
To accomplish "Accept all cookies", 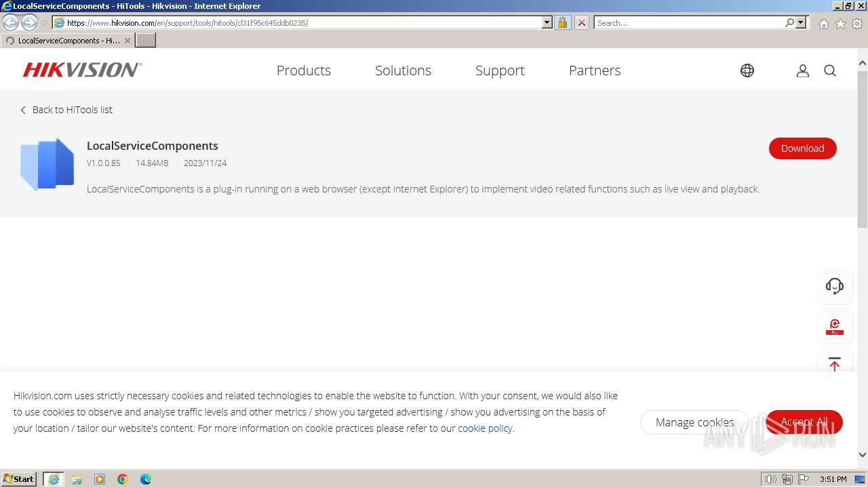I will 804,422.
